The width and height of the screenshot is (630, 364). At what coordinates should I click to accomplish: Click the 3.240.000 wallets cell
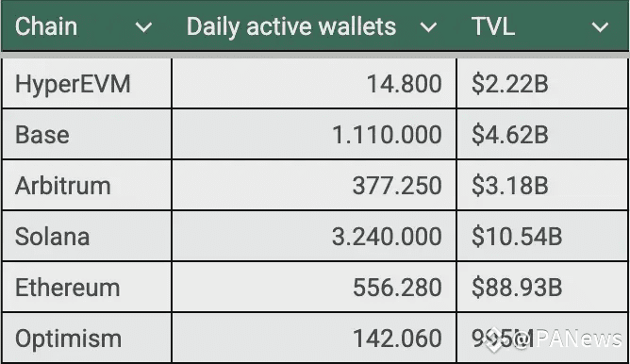[x=314, y=236]
